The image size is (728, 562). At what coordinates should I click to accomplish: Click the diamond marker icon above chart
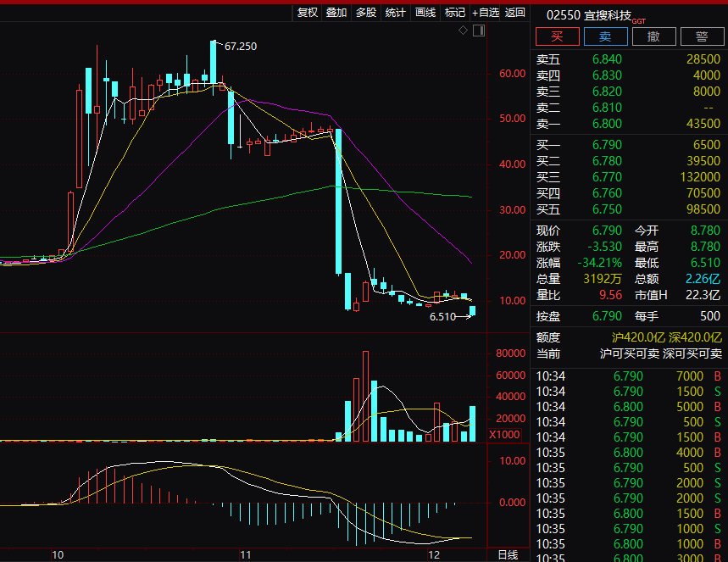(x=463, y=31)
